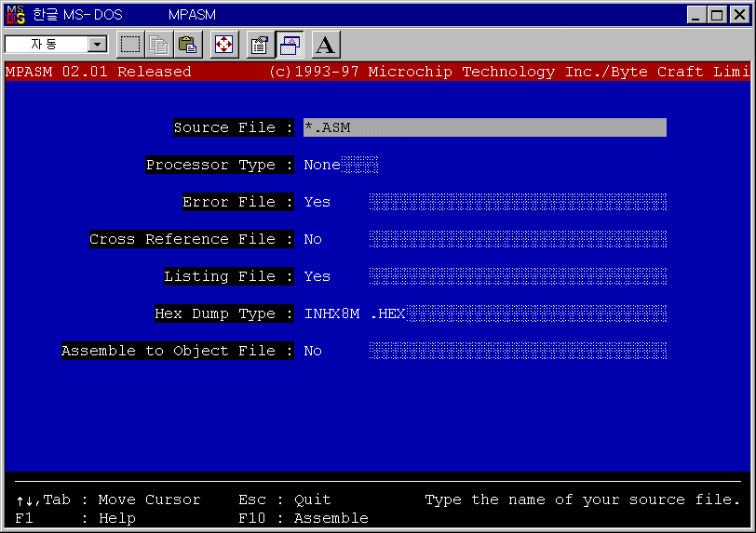
Task: Click the Cross Reference File label
Action: tap(192, 239)
